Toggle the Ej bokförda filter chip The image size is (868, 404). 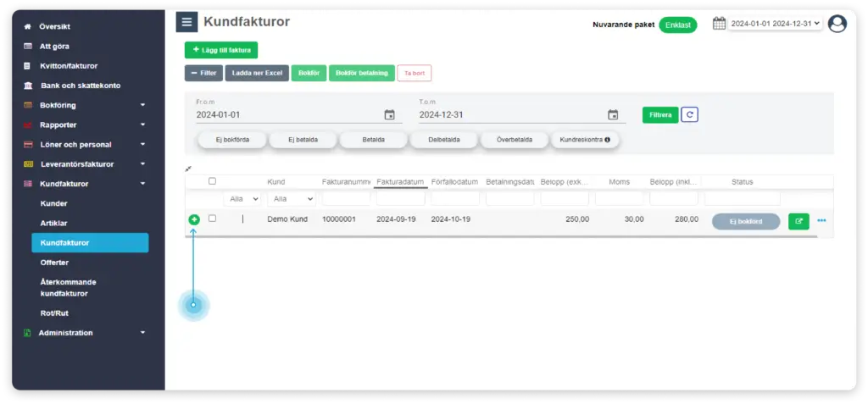click(x=232, y=140)
